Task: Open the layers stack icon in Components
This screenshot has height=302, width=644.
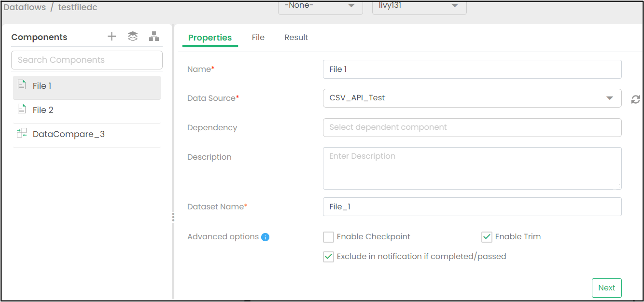Action: coord(133,36)
